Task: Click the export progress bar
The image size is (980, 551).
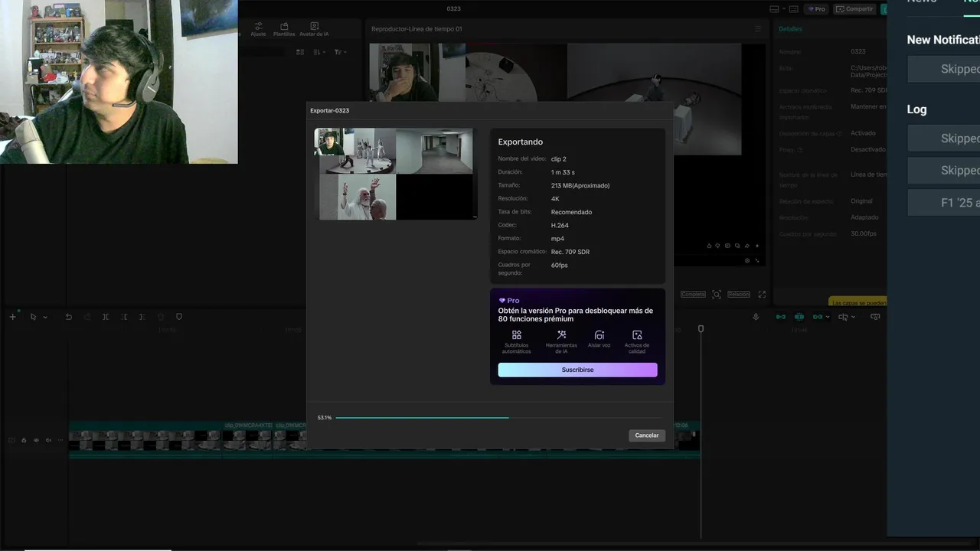Action: coord(498,418)
